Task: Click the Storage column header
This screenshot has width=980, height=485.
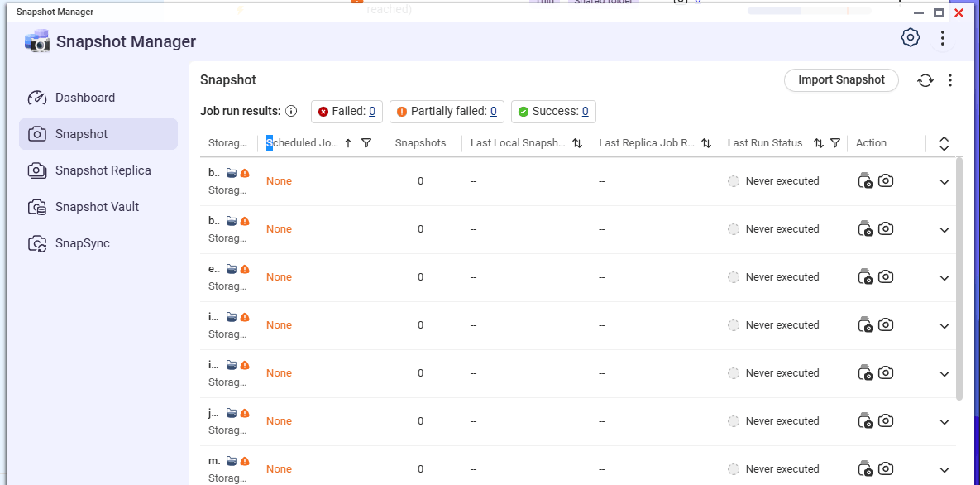Action: click(x=228, y=143)
